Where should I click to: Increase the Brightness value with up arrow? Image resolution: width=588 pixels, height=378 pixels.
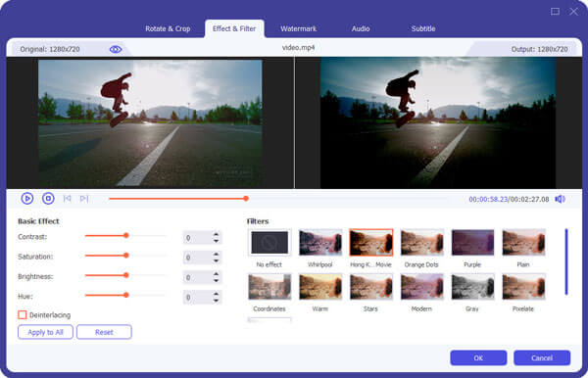[216, 274]
